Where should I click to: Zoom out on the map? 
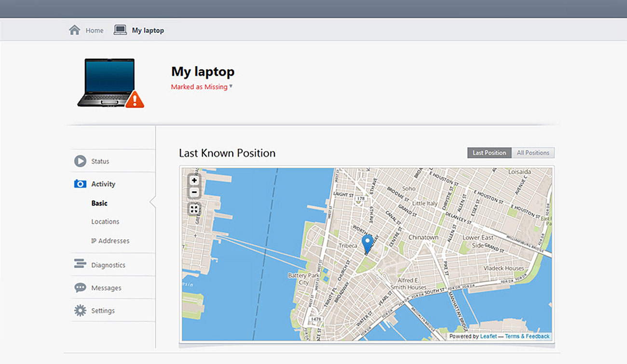[x=194, y=192]
